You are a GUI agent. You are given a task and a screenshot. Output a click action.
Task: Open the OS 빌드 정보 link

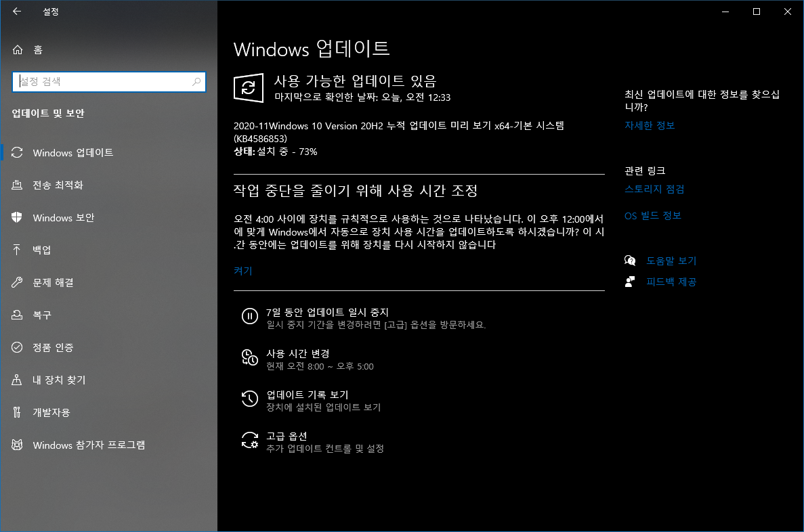[x=653, y=216]
